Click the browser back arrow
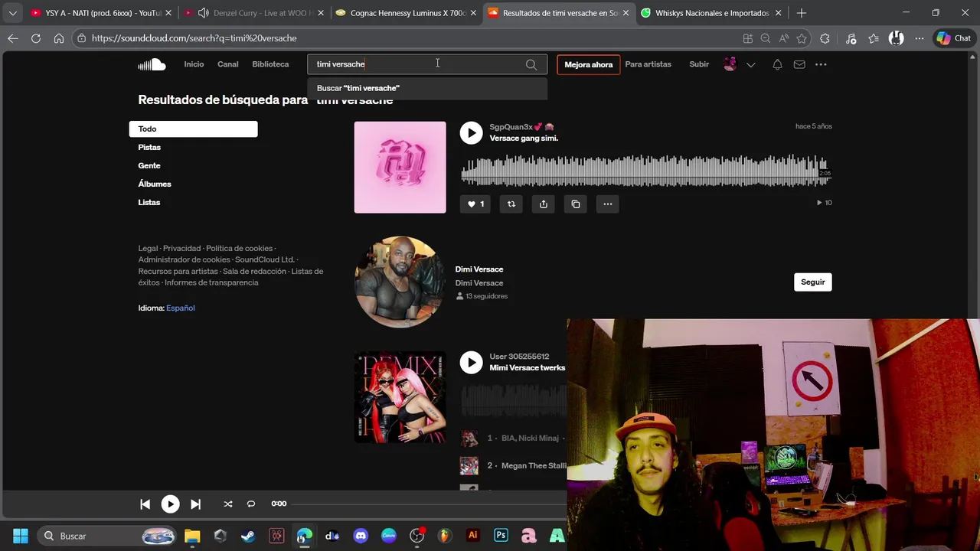 [13, 38]
